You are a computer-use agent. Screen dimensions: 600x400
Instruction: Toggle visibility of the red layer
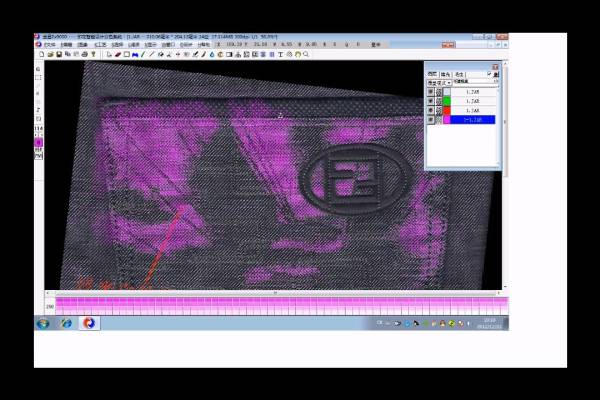tap(431, 110)
